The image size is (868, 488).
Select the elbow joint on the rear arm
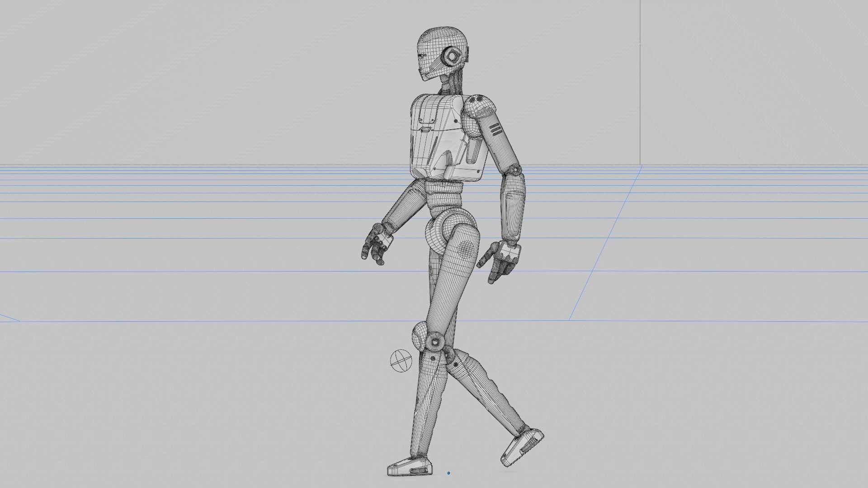pos(514,170)
